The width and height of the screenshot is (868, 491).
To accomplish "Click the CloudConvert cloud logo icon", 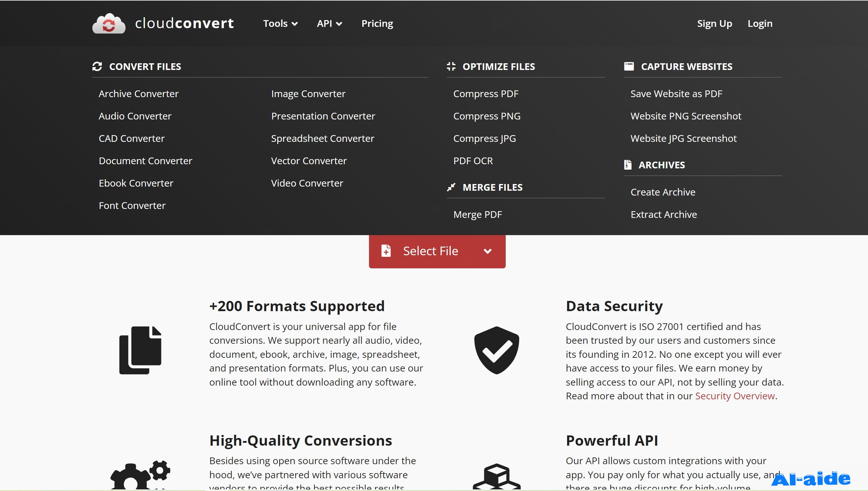I will click(109, 24).
